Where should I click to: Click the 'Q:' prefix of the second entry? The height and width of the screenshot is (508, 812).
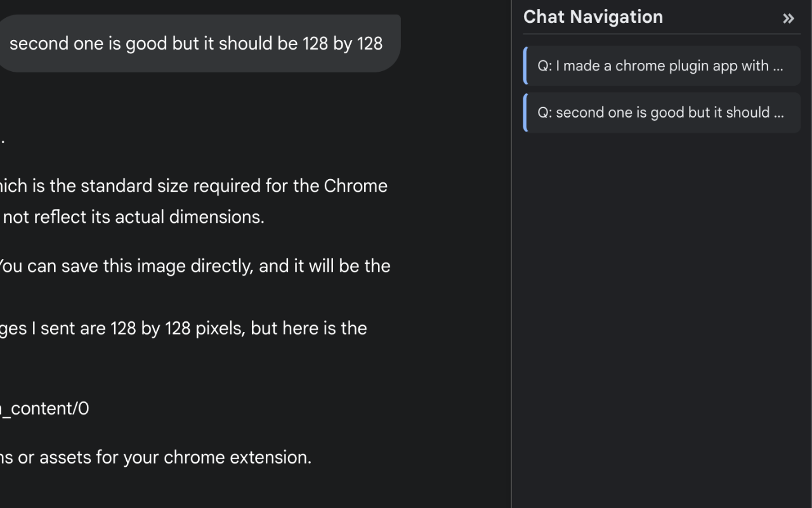(x=545, y=113)
